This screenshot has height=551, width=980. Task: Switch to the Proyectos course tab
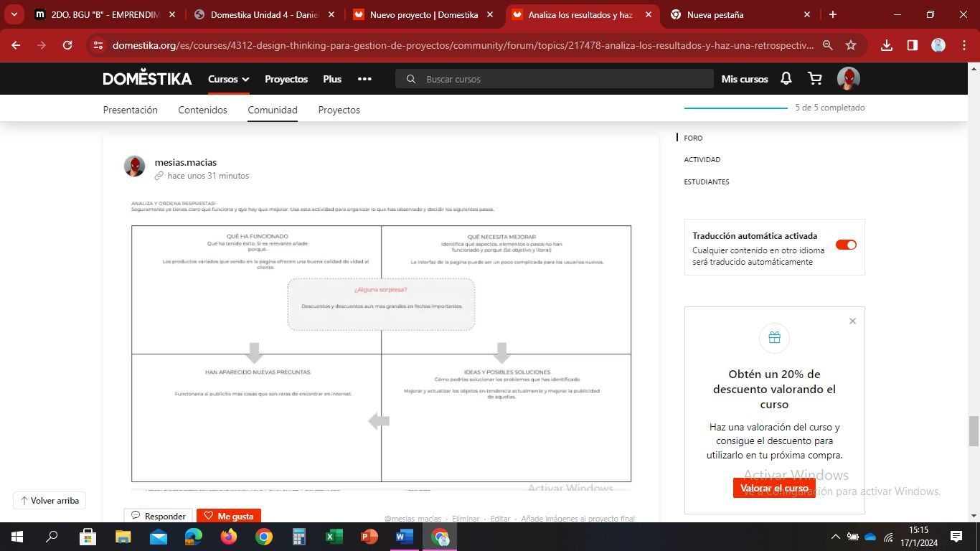339,110
